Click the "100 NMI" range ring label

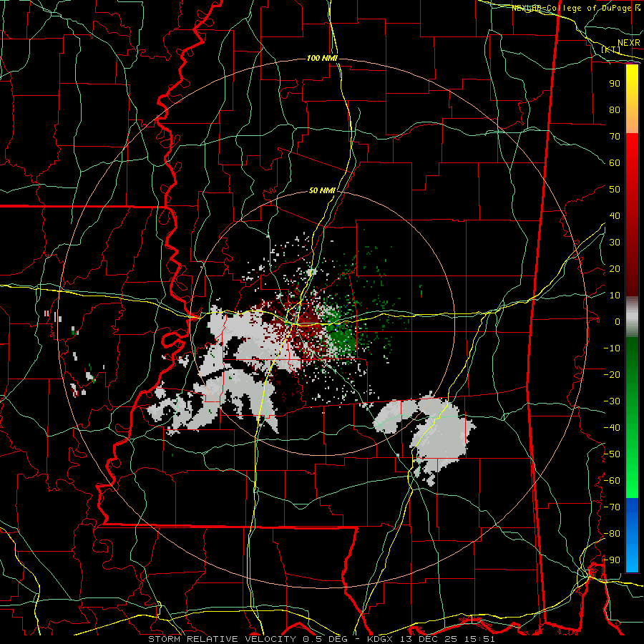(322, 59)
